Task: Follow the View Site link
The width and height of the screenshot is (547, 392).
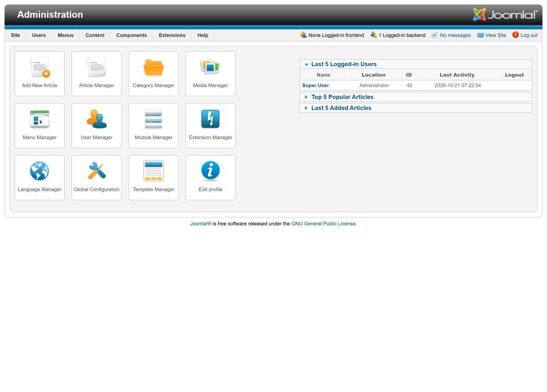Action: (495, 35)
